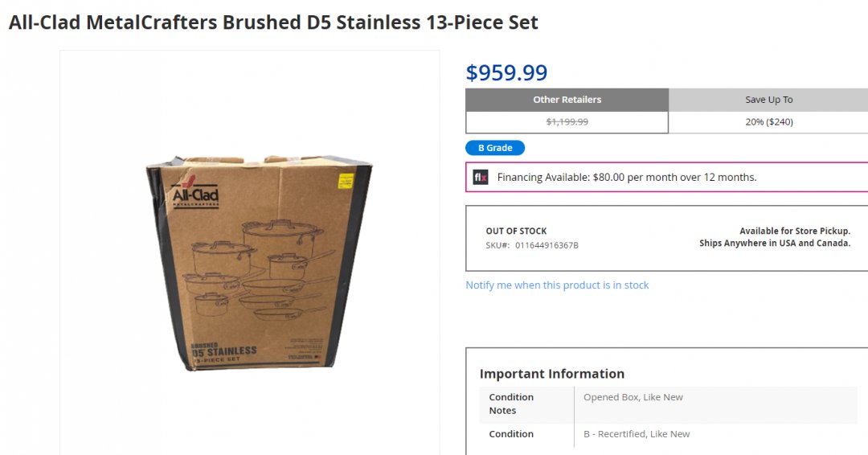Click the OUT OF STOCK status label
The image size is (868, 455).
click(x=516, y=232)
